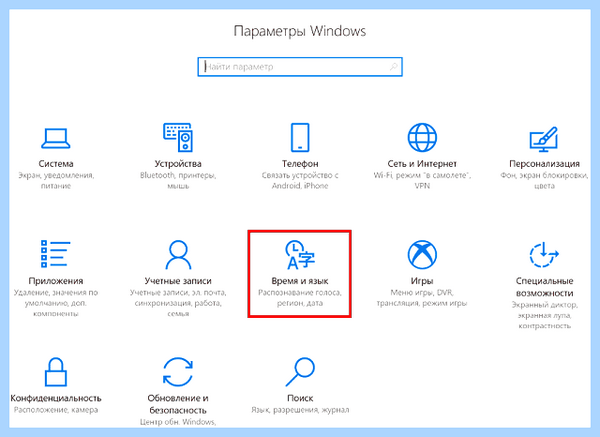Click 'Меню игры, DVR, трансляция' description
The width and height of the screenshot is (600, 437).
[x=422, y=298]
